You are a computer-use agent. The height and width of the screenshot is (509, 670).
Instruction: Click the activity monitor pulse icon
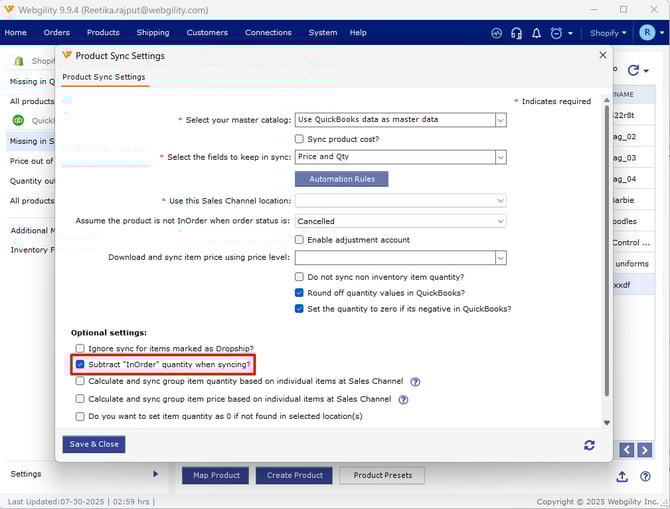coord(497,32)
